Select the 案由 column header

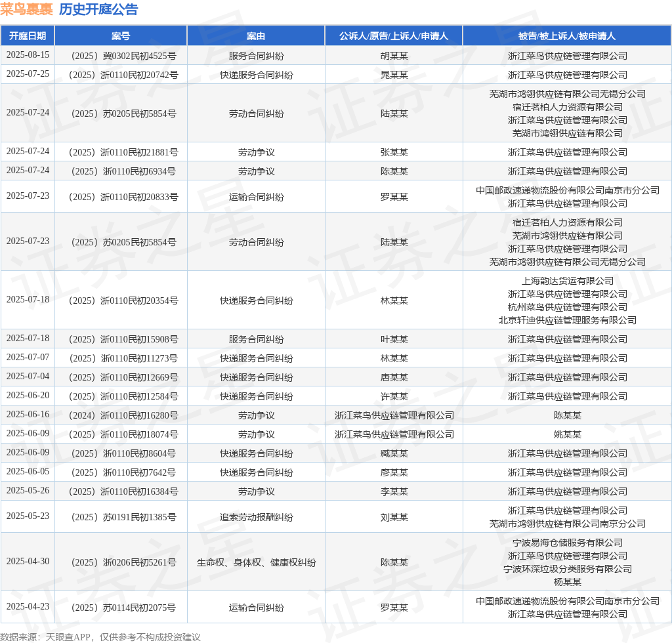click(256, 36)
